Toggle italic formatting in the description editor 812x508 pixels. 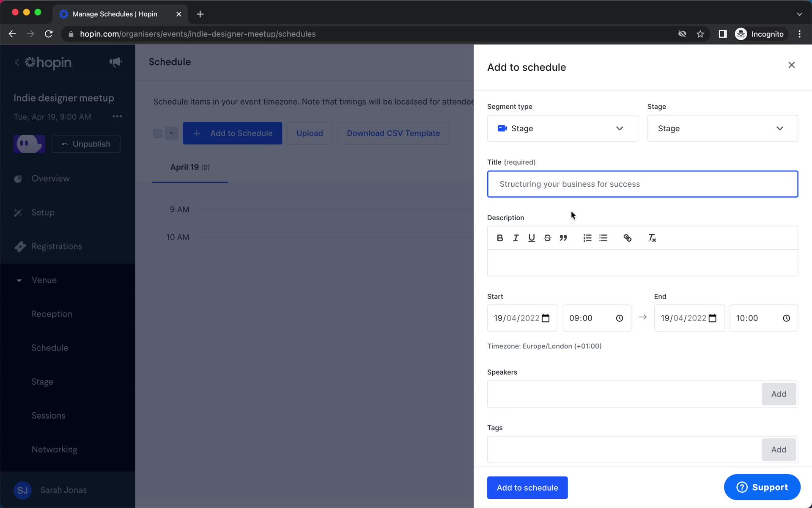click(516, 238)
